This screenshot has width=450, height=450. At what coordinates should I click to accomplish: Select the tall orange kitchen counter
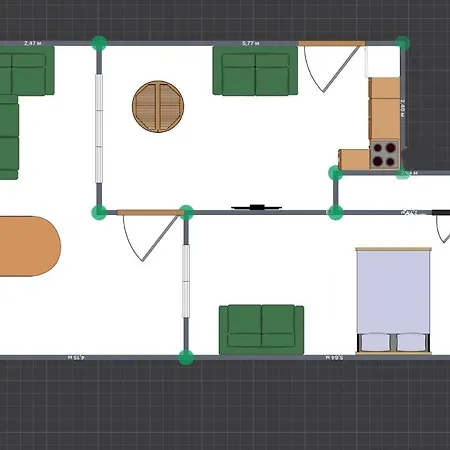384,108
